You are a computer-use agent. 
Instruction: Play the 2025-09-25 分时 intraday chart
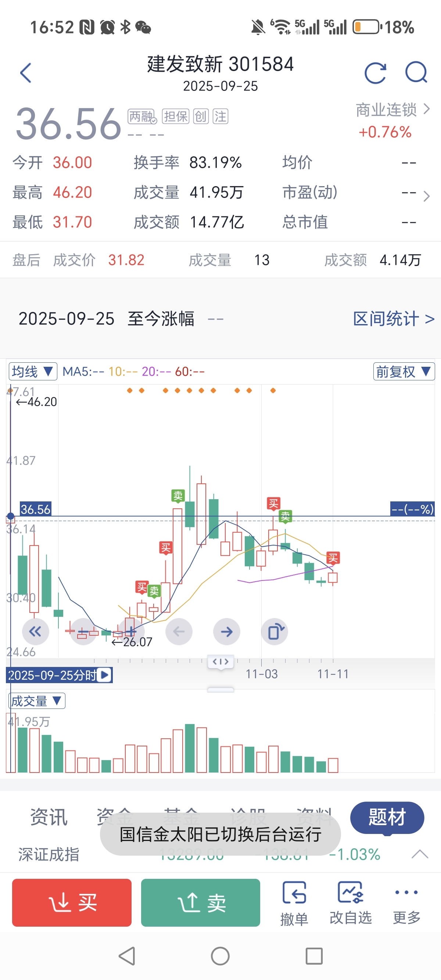coord(104,675)
